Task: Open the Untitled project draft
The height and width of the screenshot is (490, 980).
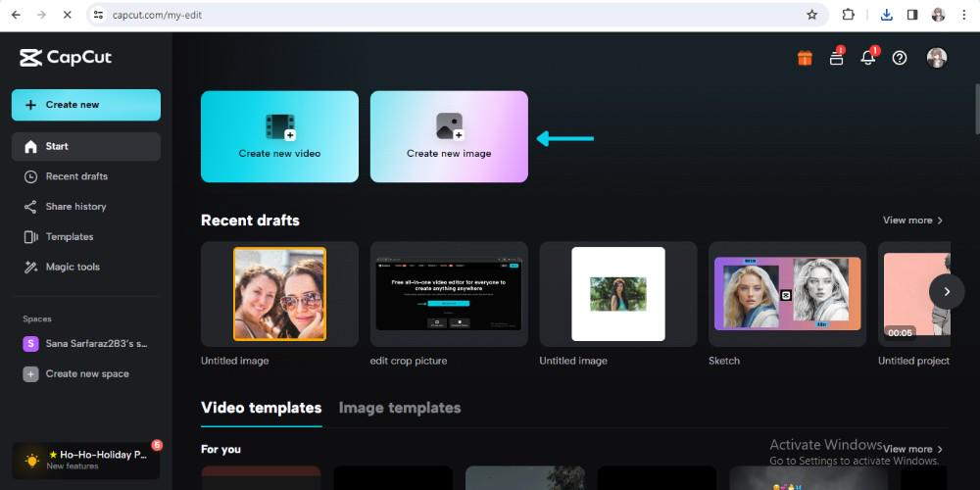Action: tap(914, 294)
